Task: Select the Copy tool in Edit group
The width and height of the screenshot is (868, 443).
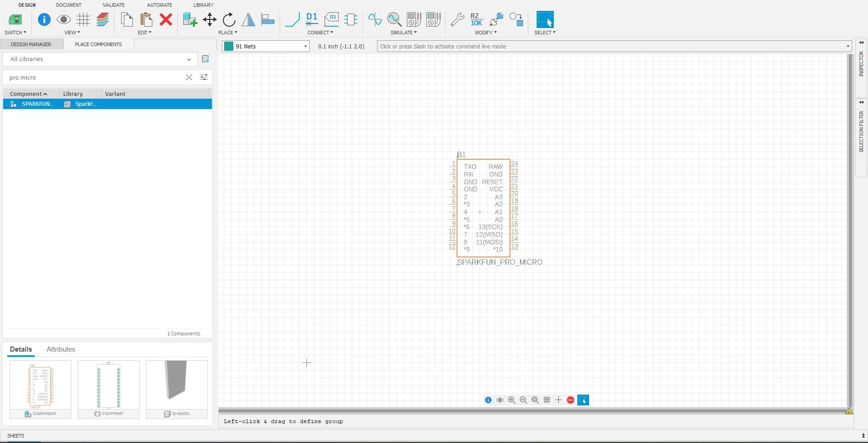Action: pyautogui.click(x=127, y=20)
